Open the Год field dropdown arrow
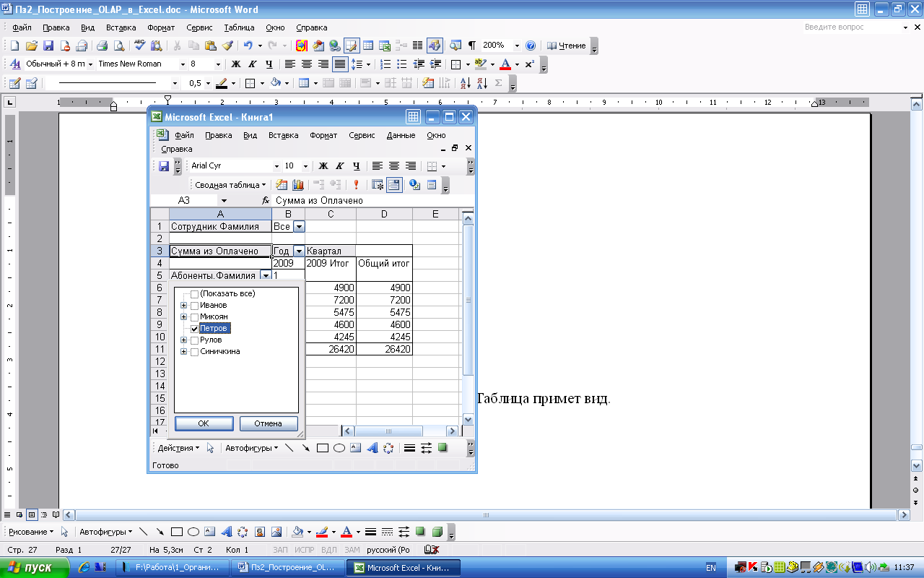 [299, 251]
